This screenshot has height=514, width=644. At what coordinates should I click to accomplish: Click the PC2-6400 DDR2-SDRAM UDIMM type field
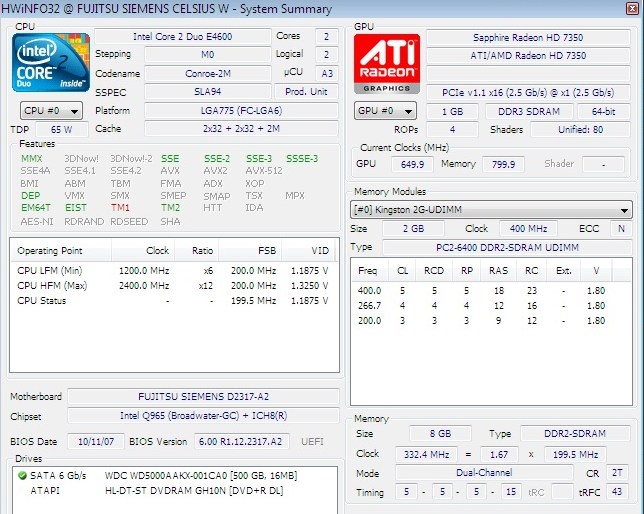pyautogui.click(x=507, y=247)
